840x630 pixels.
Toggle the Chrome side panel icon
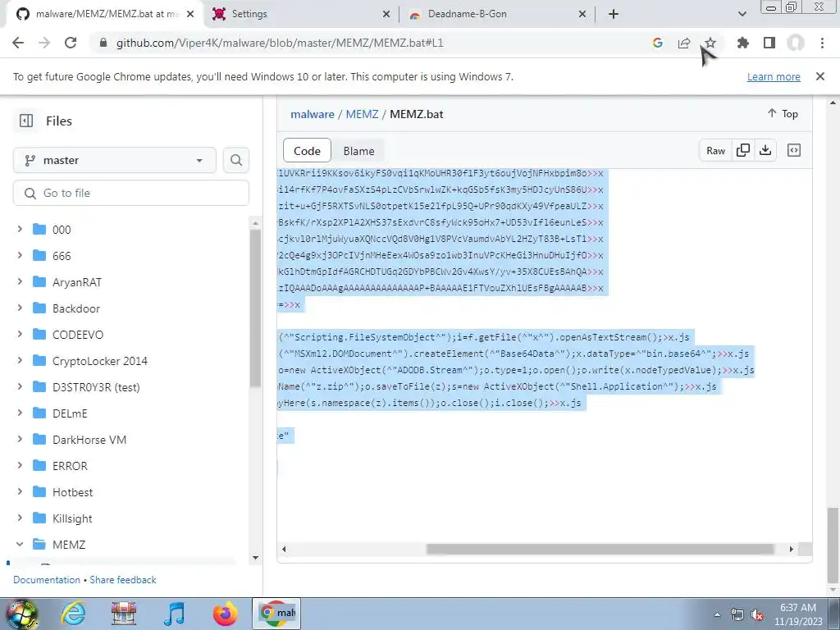(769, 43)
